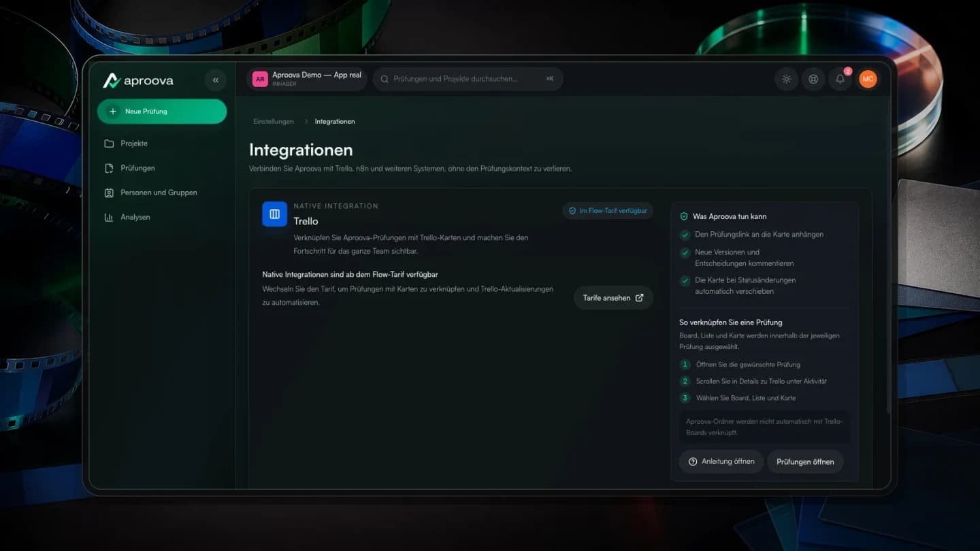Open Projekte in the sidebar
Image resolution: width=980 pixels, height=551 pixels.
[162, 144]
